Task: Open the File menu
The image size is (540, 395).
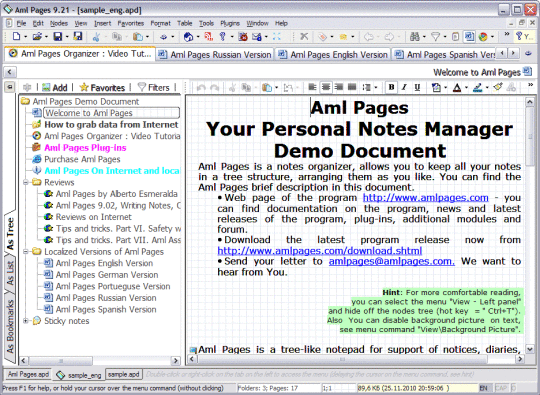Action: coord(21,23)
